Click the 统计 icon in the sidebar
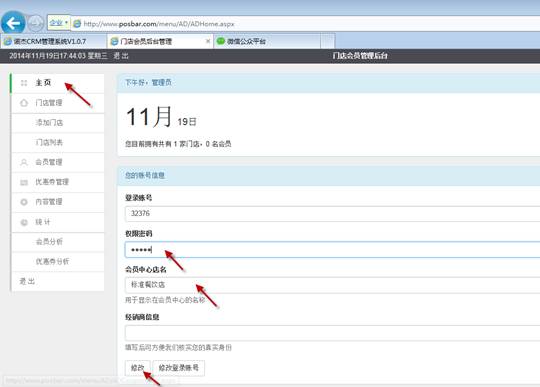Image resolution: width=540 pixels, height=387 pixels. pos(24,222)
